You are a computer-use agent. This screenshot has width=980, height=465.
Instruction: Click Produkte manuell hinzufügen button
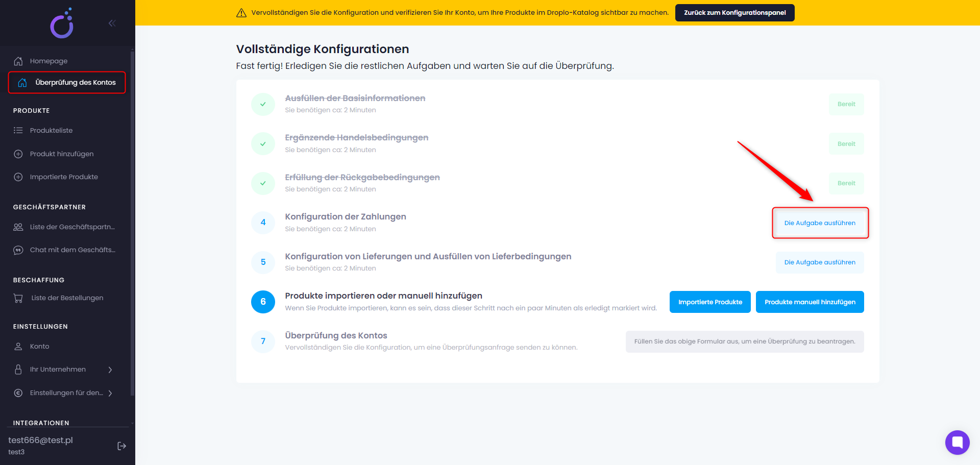click(810, 302)
